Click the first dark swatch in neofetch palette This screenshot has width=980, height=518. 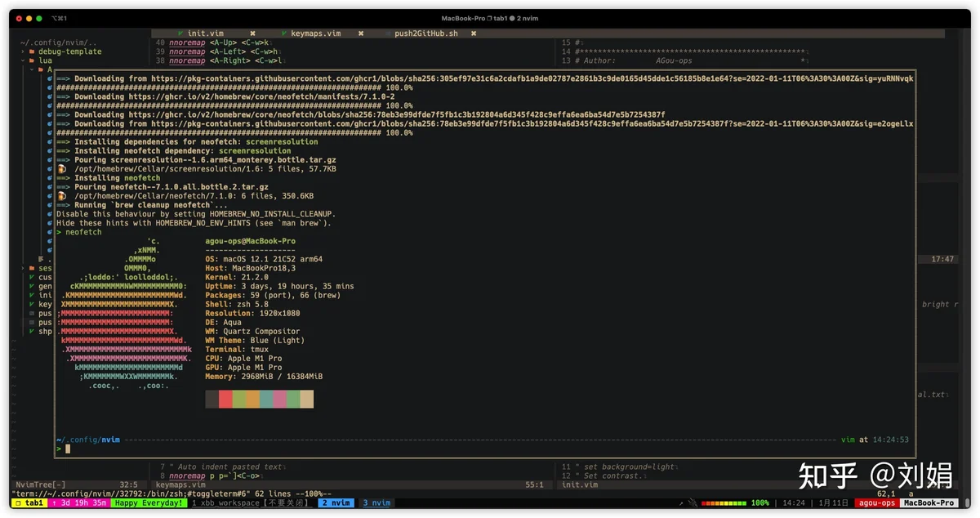[212, 399]
